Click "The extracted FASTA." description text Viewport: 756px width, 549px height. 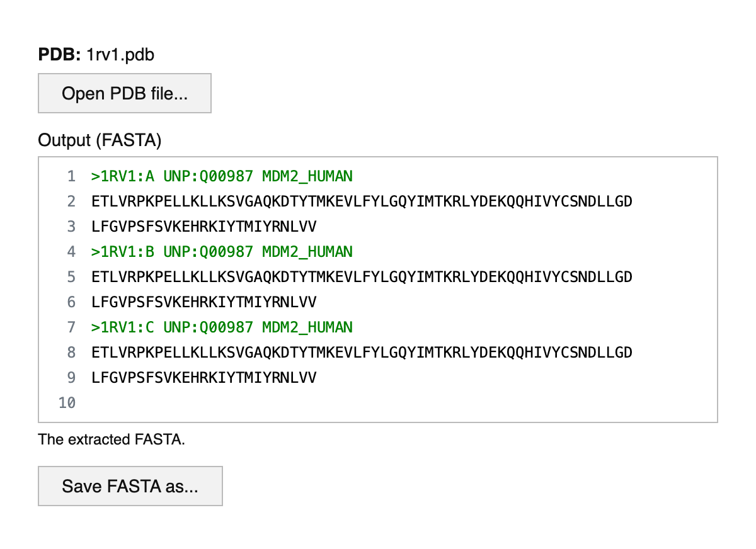(x=112, y=439)
